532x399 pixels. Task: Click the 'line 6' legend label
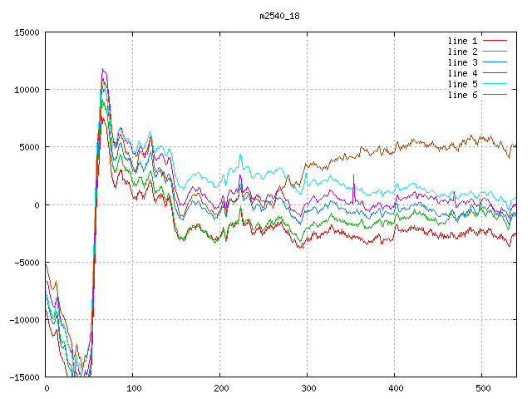462,95
